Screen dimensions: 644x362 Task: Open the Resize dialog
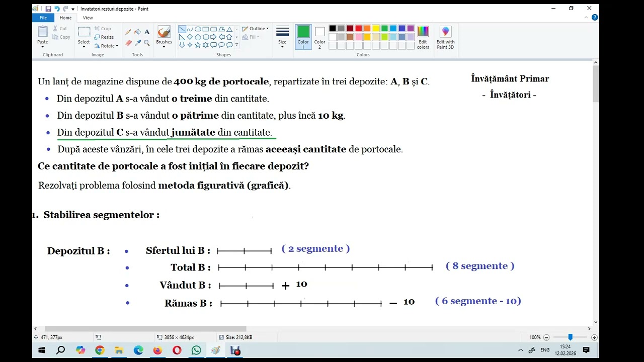(x=104, y=37)
